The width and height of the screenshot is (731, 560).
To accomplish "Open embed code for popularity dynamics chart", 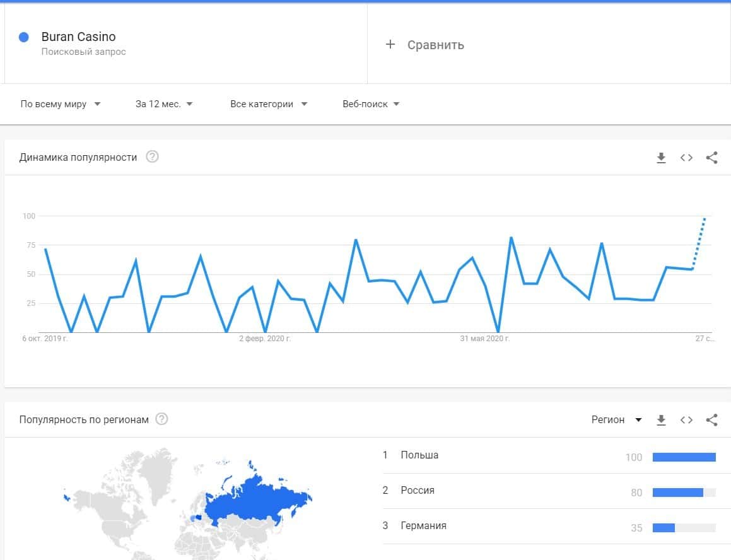I will click(x=686, y=158).
